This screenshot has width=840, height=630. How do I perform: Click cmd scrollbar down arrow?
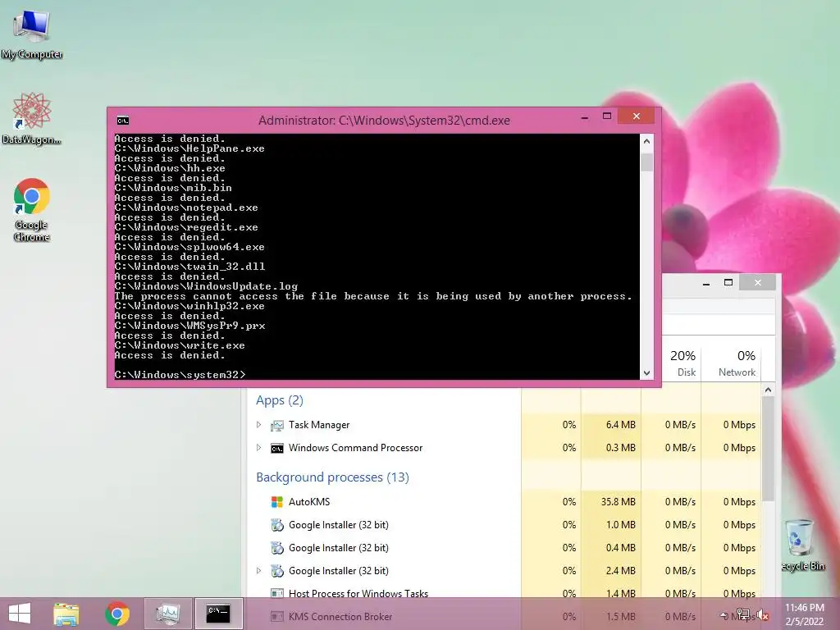click(x=646, y=373)
